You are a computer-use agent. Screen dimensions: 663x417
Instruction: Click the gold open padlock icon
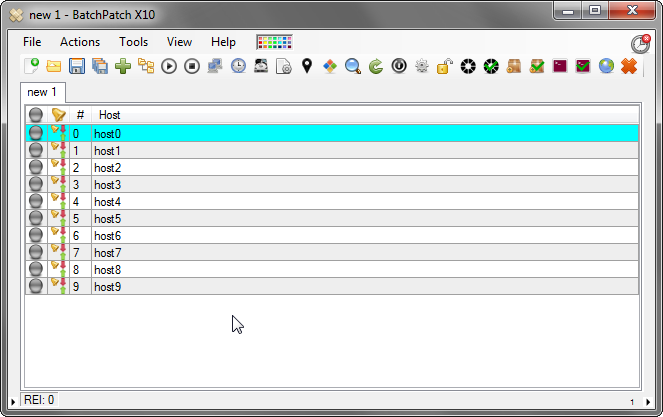pos(445,66)
